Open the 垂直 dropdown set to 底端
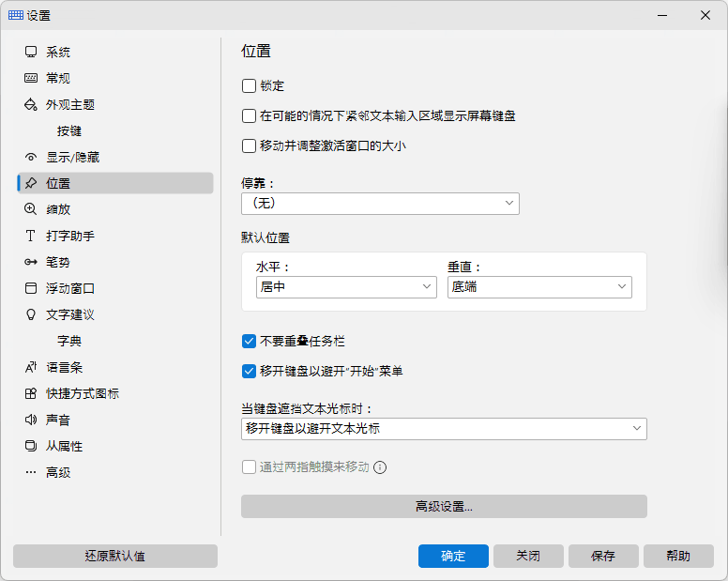The width and height of the screenshot is (728, 581). [539, 287]
